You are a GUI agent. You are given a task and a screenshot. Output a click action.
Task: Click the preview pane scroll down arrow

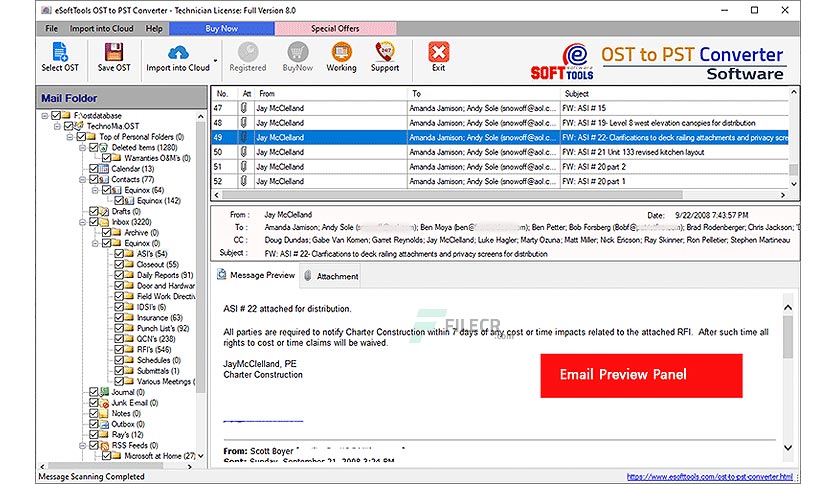pyautogui.click(x=788, y=448)
